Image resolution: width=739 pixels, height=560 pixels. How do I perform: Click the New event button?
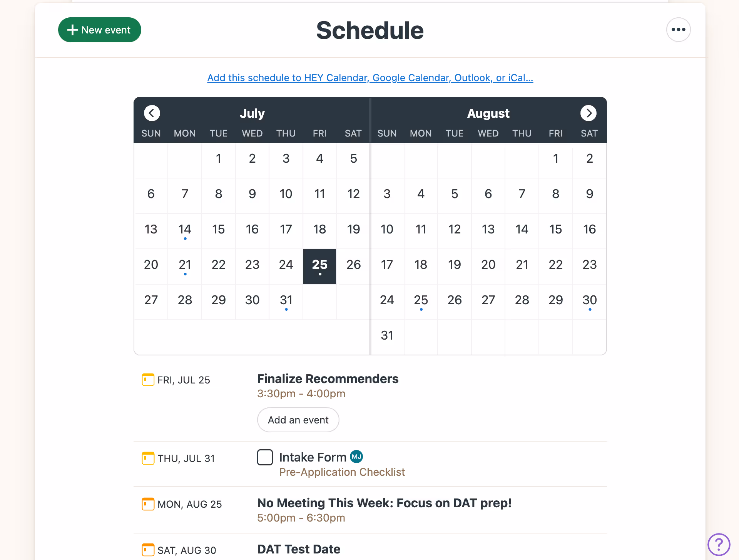pyautogui.click(x=99, y=30)
